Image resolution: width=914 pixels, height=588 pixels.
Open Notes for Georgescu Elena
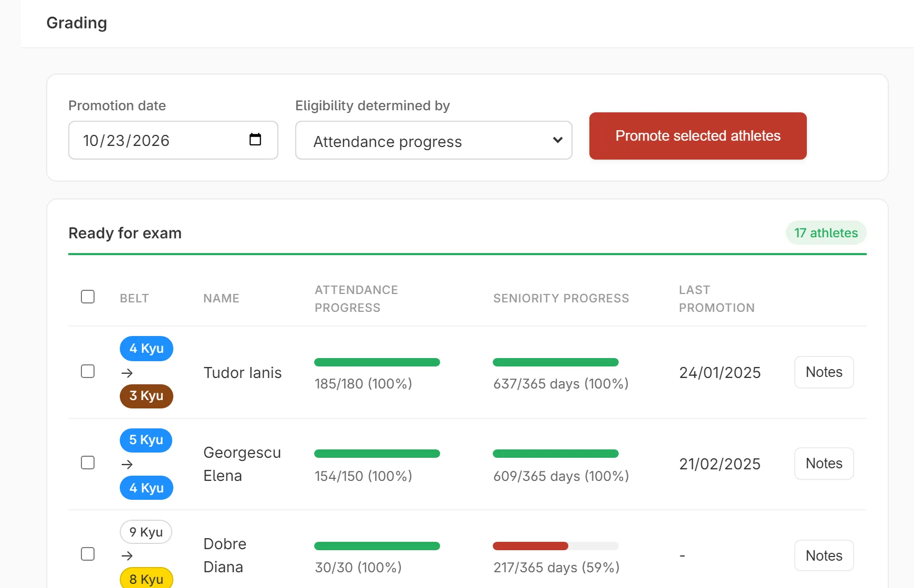click(824, 464)
